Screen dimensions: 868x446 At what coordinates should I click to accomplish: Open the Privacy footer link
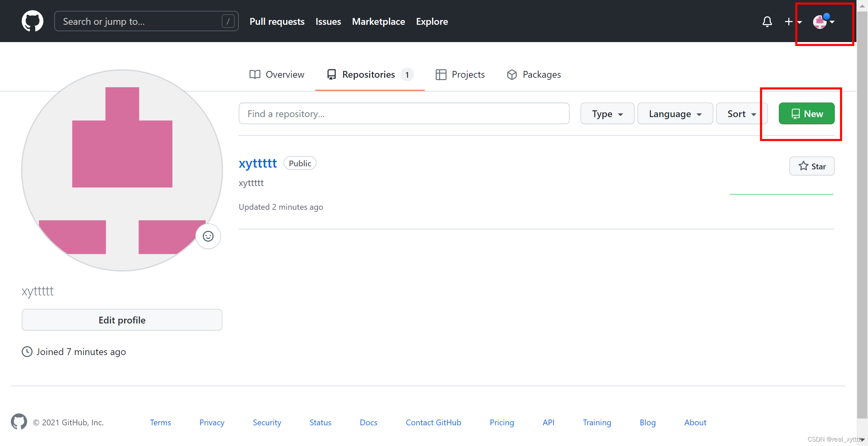(x=212, y=422)
